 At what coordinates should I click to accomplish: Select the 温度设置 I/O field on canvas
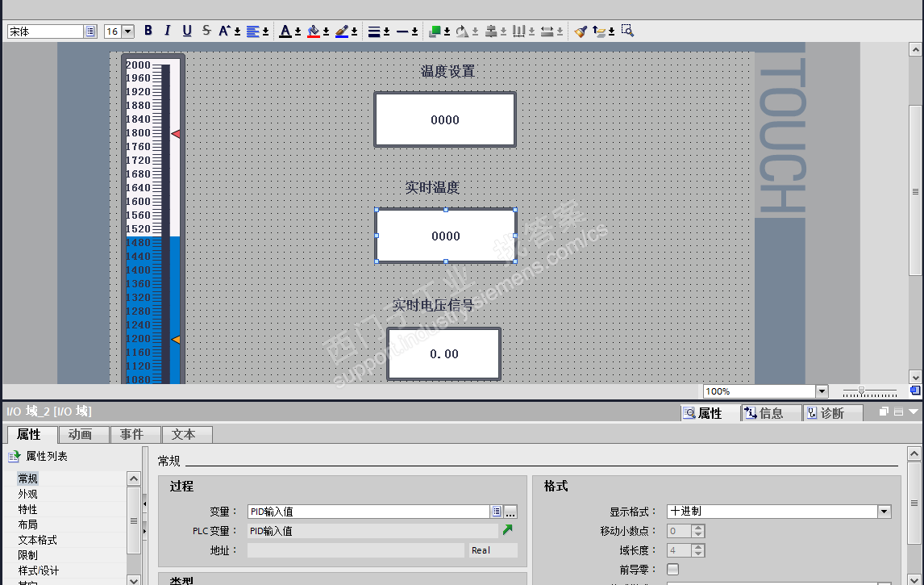click(445, 119)
